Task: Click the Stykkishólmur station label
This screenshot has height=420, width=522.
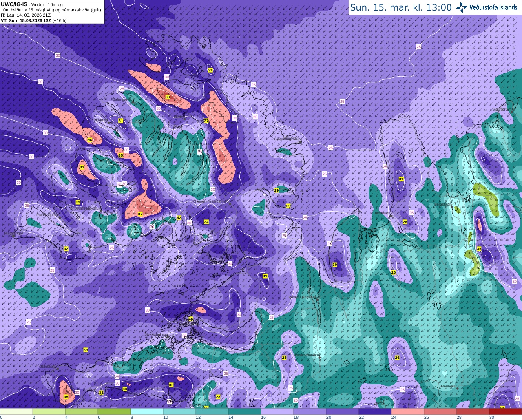Action: pyautogui.click(x=156, y=334)
